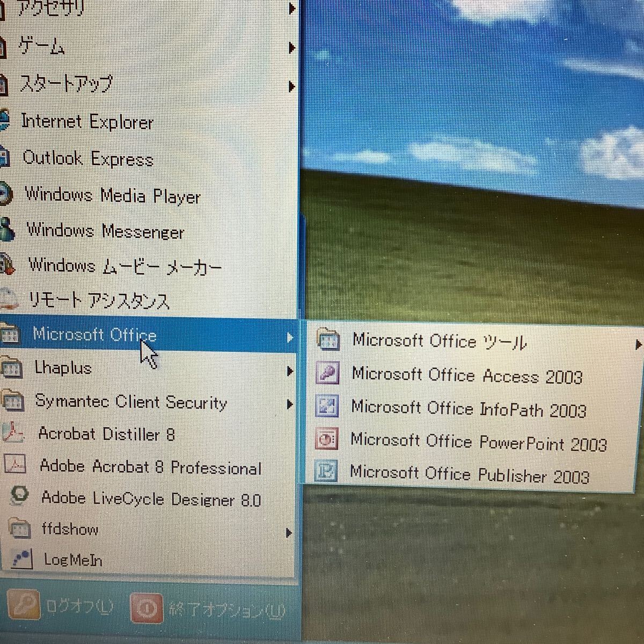Launch Internet Explorer from the Start menu
Screen dimensions: 644x644
pyautogui.click(x=87, y=122)
